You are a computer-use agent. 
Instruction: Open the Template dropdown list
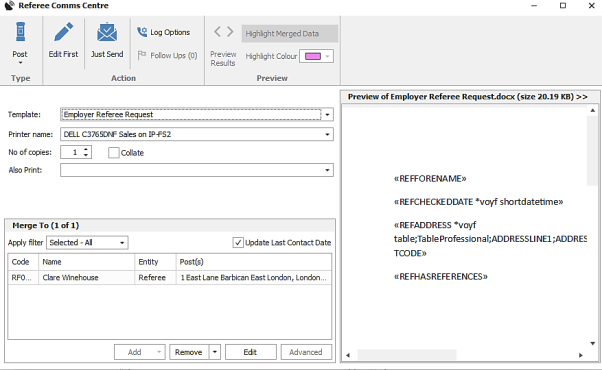327,114
